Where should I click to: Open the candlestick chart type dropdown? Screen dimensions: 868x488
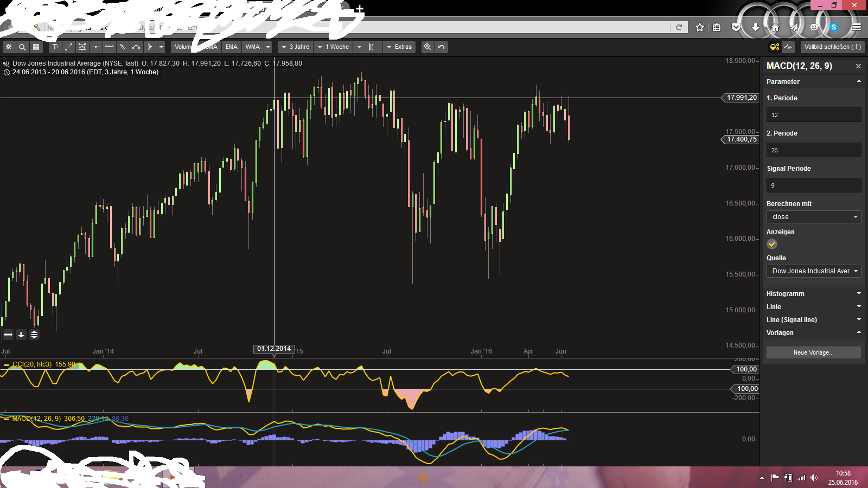368,47
